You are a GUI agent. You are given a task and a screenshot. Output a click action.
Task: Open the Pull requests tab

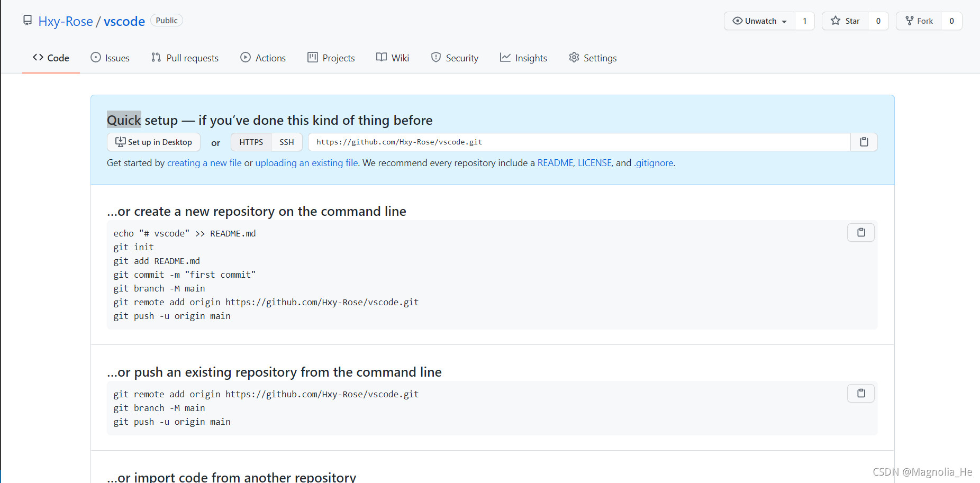coord(185,58)
